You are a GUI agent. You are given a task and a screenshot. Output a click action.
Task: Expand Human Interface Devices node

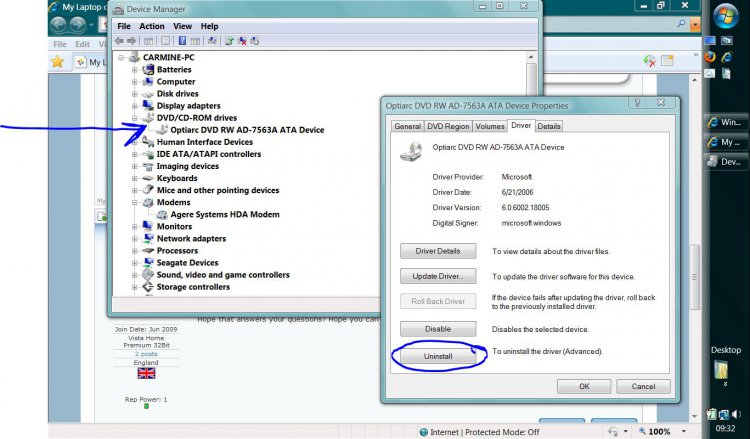click(x=135, y=142)
